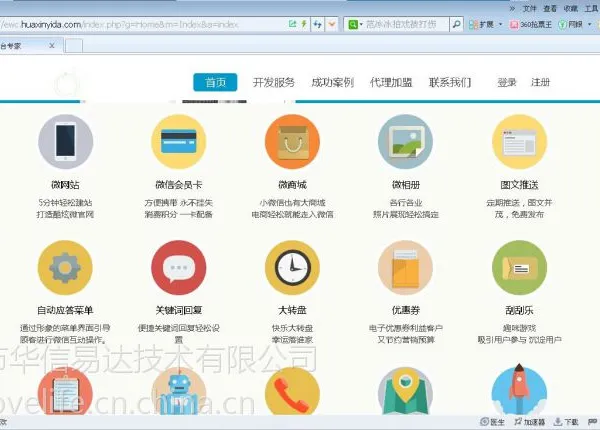Image resolution: width=600 pixels, height=430 pixels.
Task: Open 联系我们 in navigation
Action: 450,82
